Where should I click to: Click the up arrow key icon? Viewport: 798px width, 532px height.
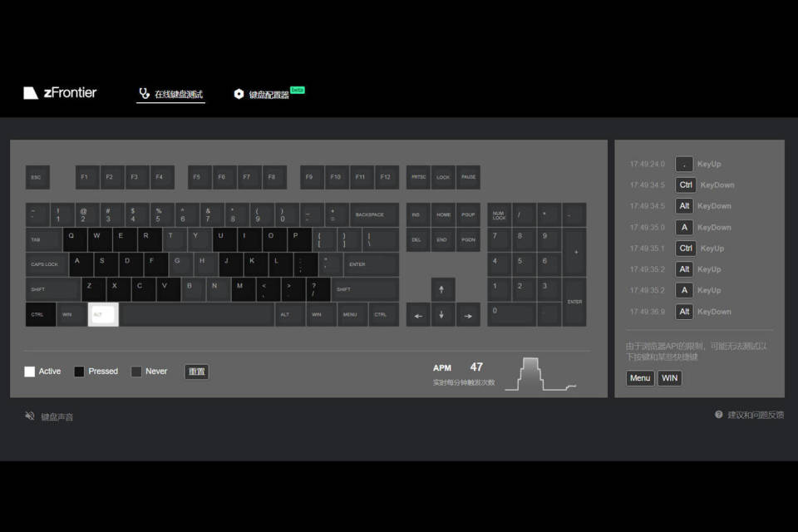(441, 289)
